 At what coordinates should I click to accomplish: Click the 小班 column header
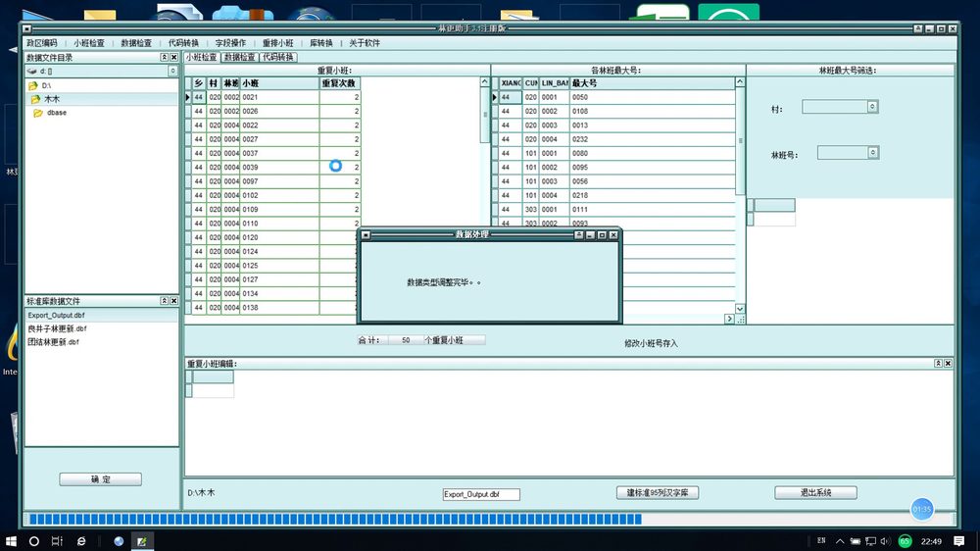[279, 83]
